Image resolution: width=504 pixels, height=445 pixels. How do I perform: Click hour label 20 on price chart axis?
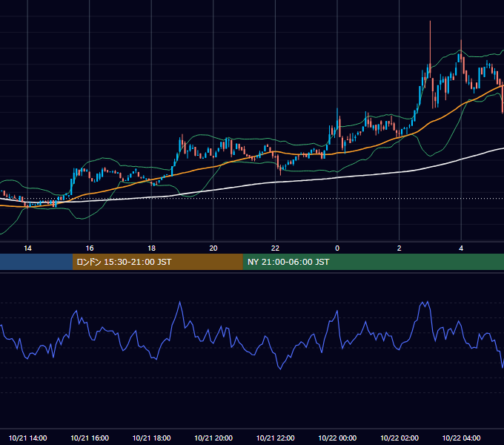click(213, 248)
